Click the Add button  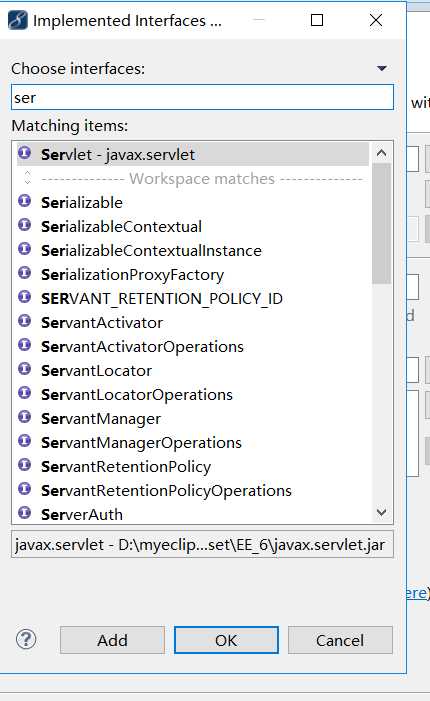[112, 640]
